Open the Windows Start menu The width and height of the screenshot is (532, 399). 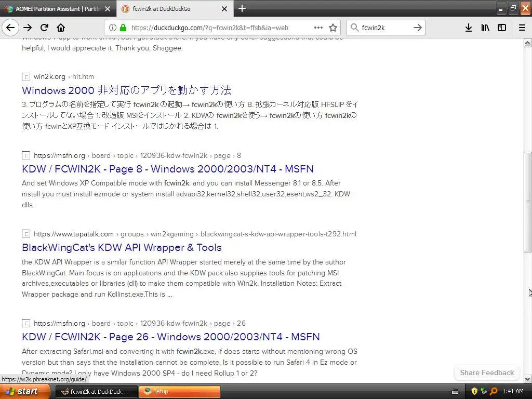25,392
